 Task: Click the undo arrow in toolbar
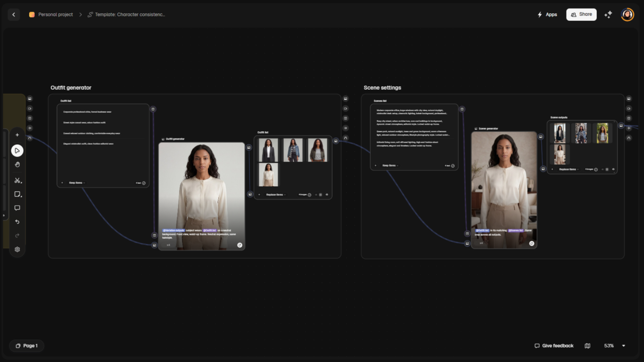click(17, 222)
